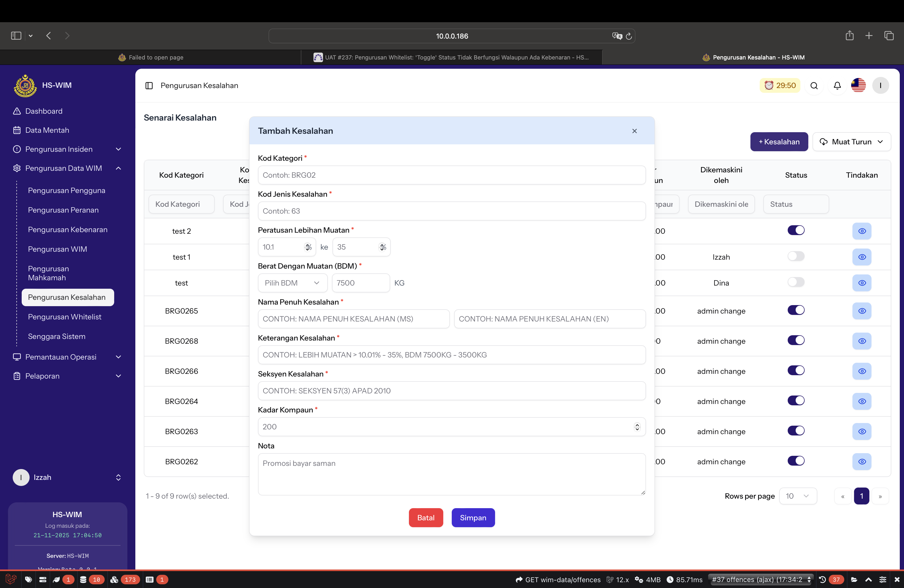Open the search magnifier icon in the header
Image resolution: width=904 pixels, height=588 pixels.
pyautogui.click(x=814, y=85)
